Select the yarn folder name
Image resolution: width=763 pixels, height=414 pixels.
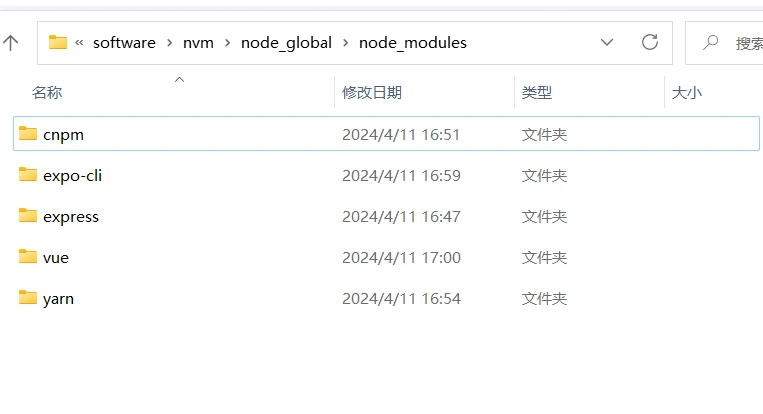58,299
